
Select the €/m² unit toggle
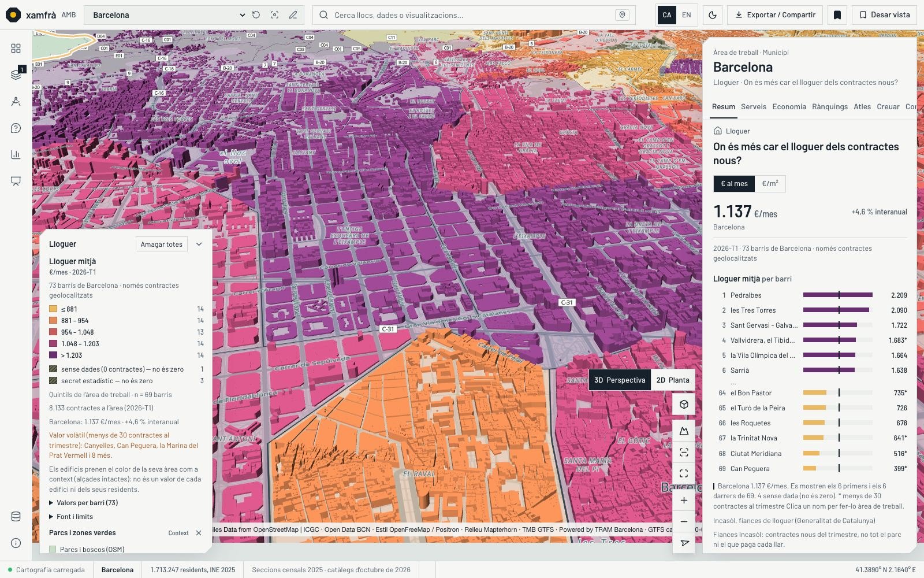770,184
